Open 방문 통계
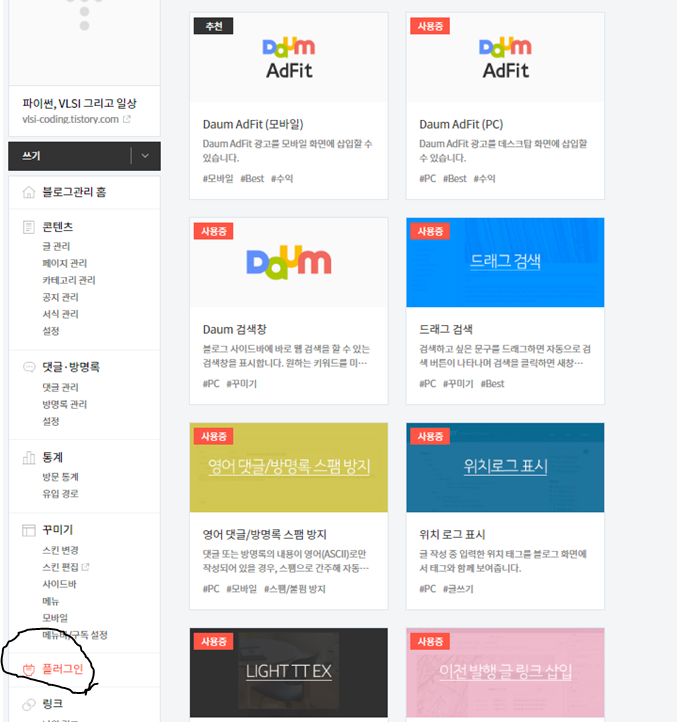 [60, 477]
